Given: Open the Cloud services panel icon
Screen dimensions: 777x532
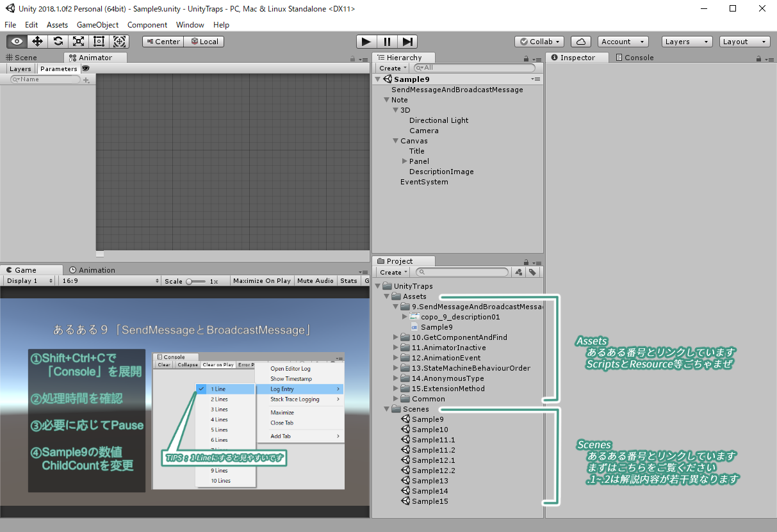Looking at the screenshot, I should click(x=580, y=42).
